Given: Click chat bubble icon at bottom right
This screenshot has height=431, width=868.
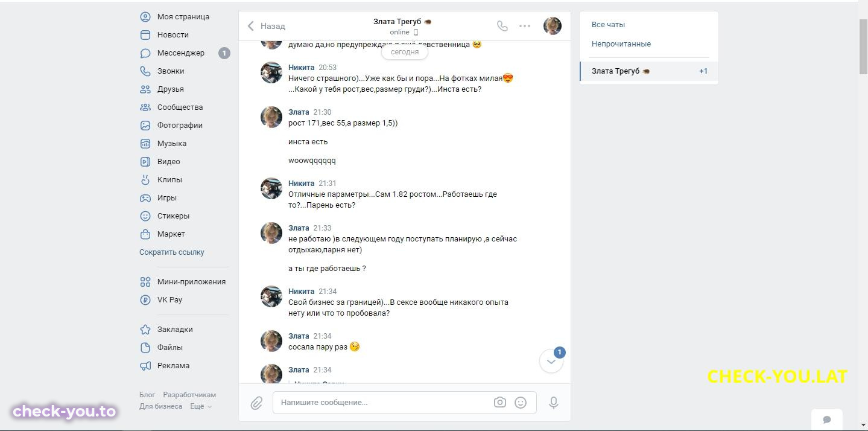Looking at the screenshot, I should click(x=827, y=420).
